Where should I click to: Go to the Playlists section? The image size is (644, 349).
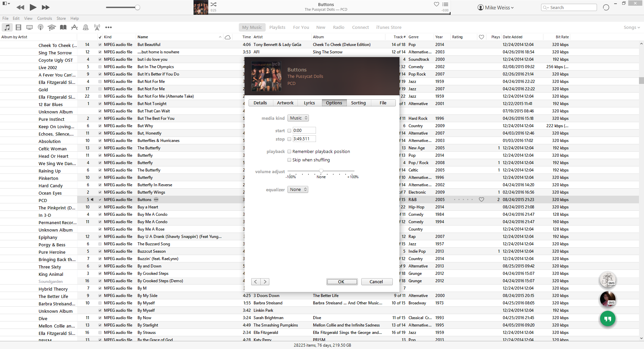[277, 28]
